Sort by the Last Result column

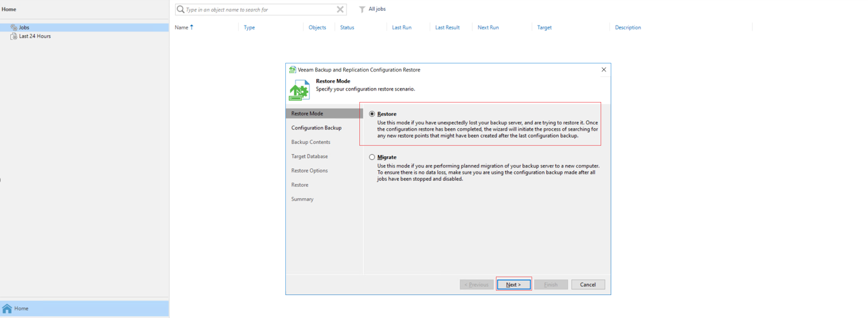(x=447, y=27)
